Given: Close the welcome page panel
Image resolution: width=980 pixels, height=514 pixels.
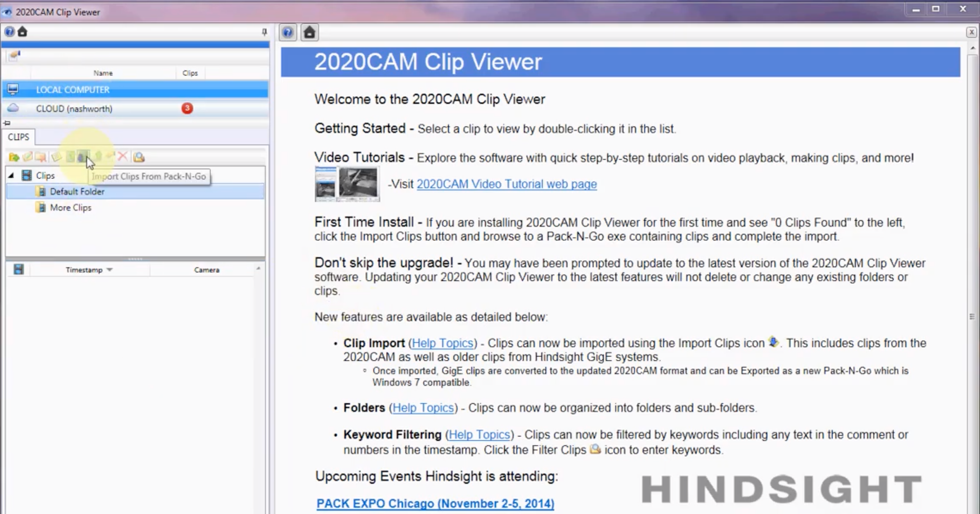Looking at the screenshot, I should 971,32.
